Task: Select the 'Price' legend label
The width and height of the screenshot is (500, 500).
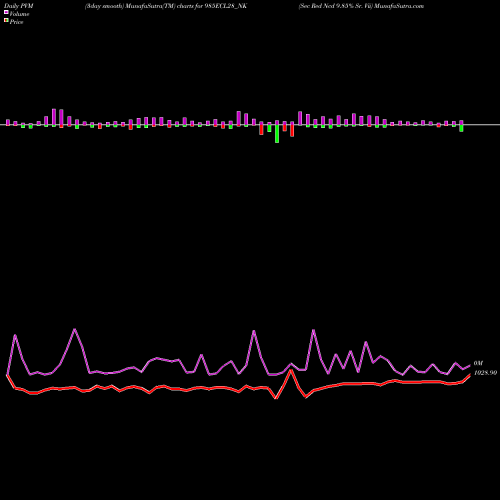Action: coord(16,22)
